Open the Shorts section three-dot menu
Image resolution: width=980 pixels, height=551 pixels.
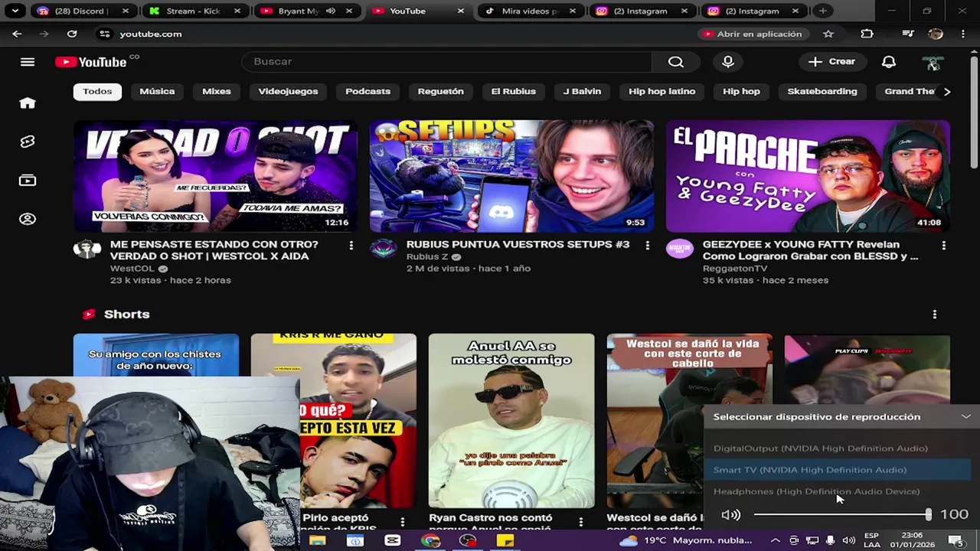934,315
